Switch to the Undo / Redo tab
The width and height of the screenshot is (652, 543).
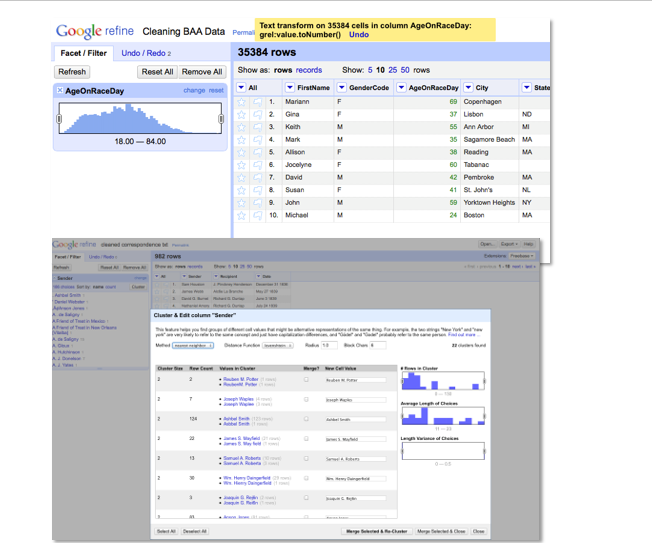[x=146, y=53]
